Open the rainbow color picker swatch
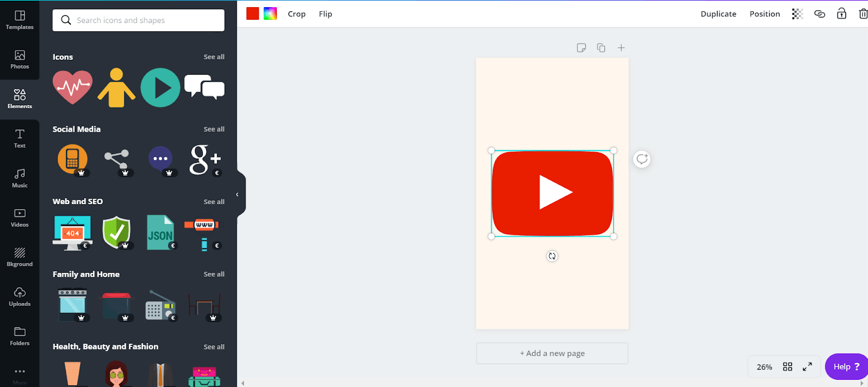868x387 pixels. (x=270, y=14)
